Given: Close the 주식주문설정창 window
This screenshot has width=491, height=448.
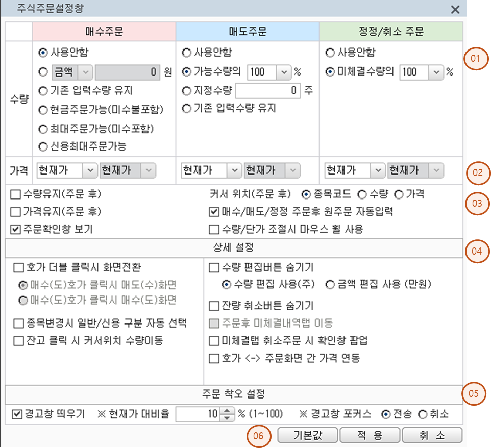Looking at the screenshot, I should tap(455, 9).
